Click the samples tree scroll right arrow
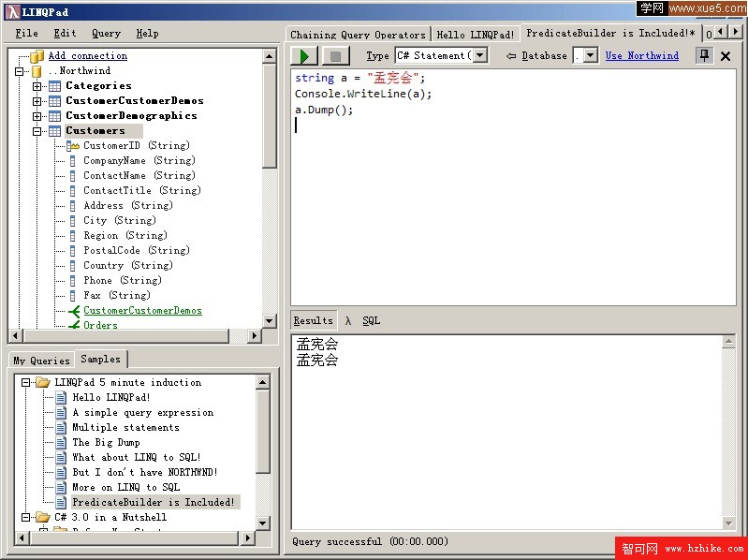 pos(247,538)
